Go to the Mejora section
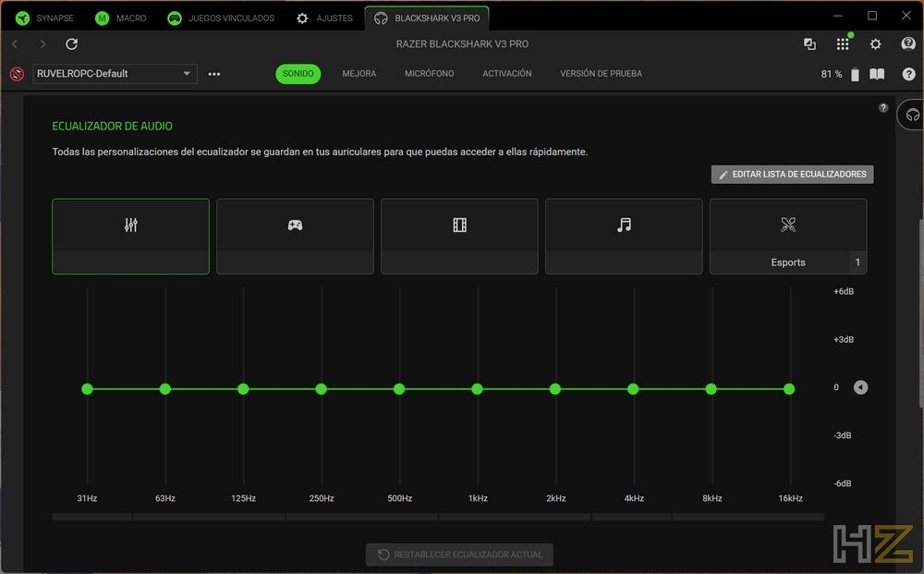This screenshot has width=924, height=574. 359,74
